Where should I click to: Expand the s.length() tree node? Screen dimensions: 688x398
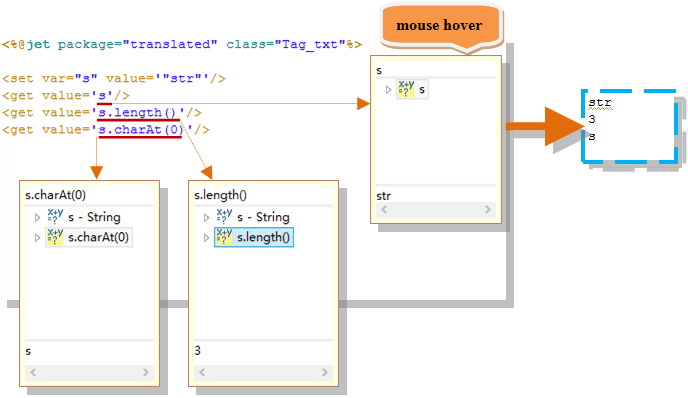click(x=206, y=237)
